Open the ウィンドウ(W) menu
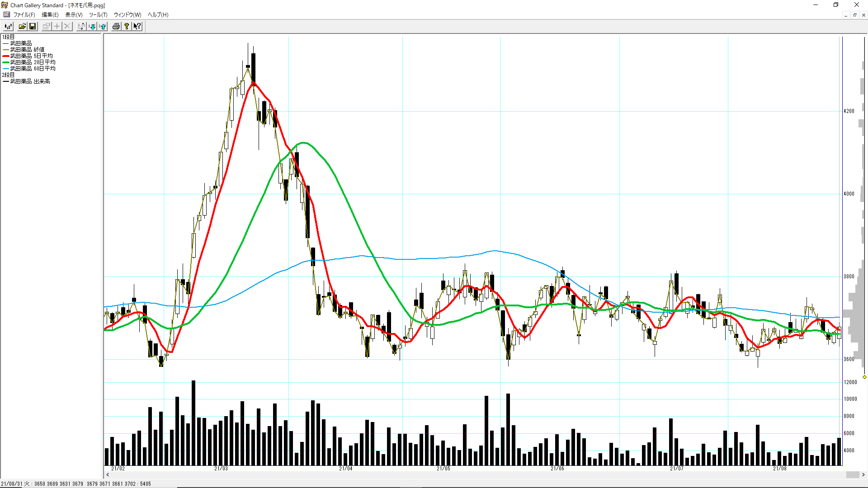Screen dimensions: 868x488 coord(127,15)
